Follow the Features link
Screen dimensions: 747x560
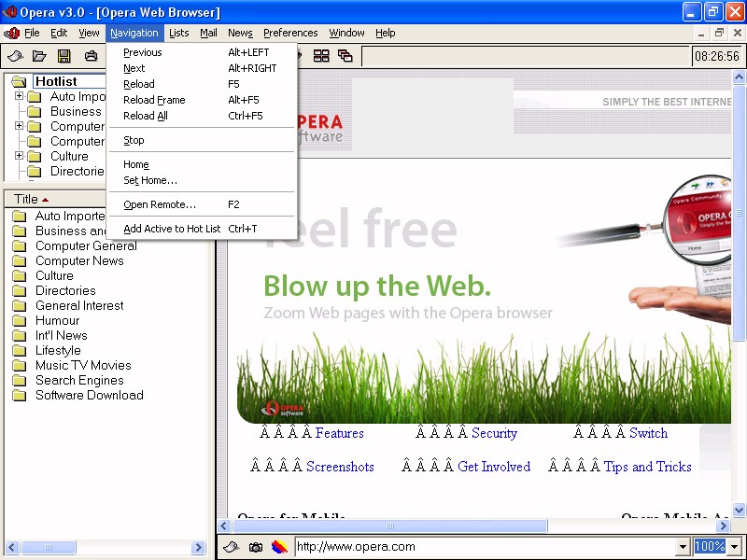tap(340, 433)
